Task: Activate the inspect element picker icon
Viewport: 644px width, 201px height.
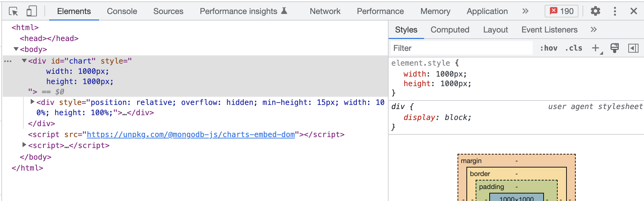Action: 13,11
